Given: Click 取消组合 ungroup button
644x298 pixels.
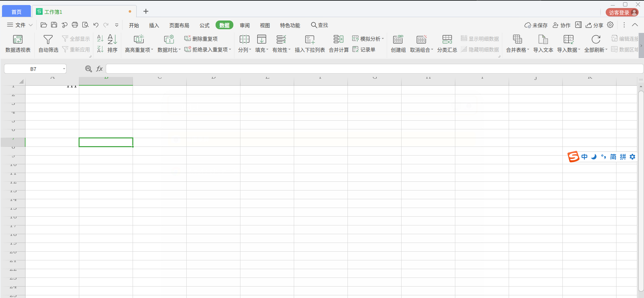Looking at the screenshot, I should point(421,44).
